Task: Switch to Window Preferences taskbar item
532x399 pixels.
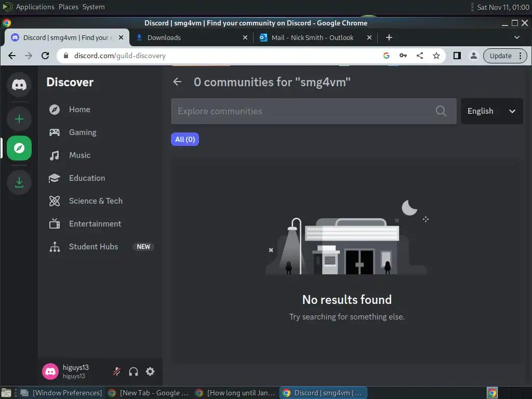Action: (61, 393)
